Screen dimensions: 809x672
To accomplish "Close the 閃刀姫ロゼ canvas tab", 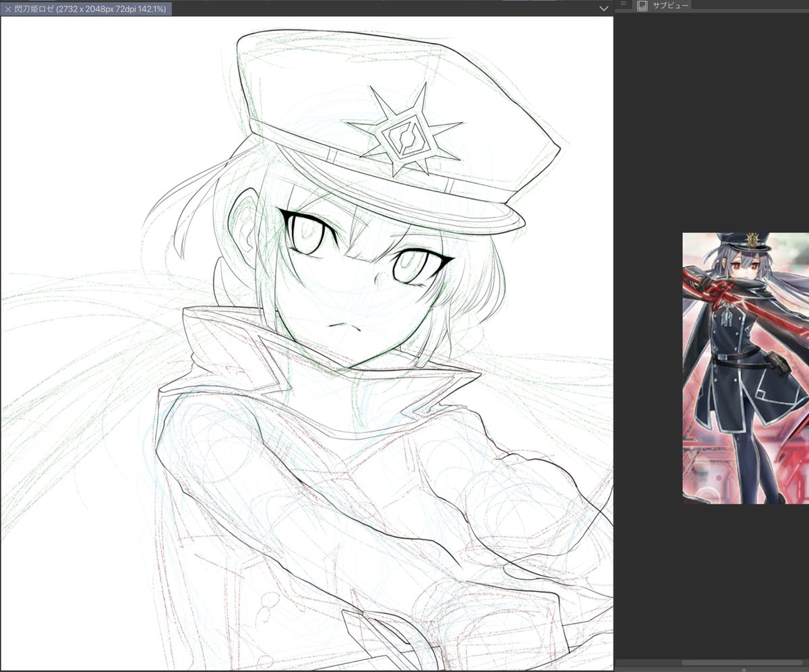I will 8,9.
